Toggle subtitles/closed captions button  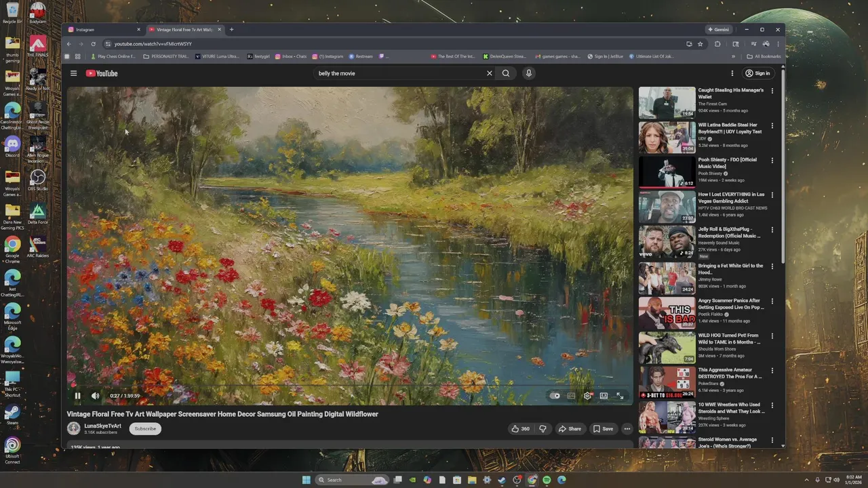pos(571,396)
